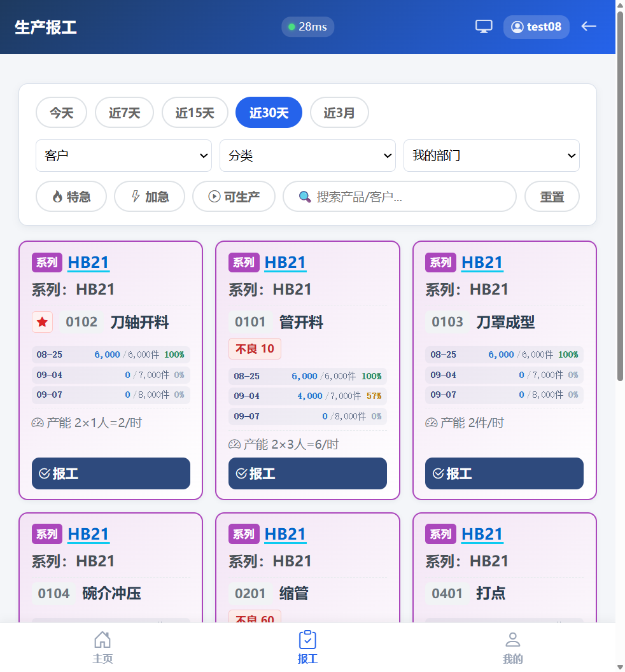Click 系列 tag on 碗介冲压 card

pyautogui.click(x=46, y=534)
